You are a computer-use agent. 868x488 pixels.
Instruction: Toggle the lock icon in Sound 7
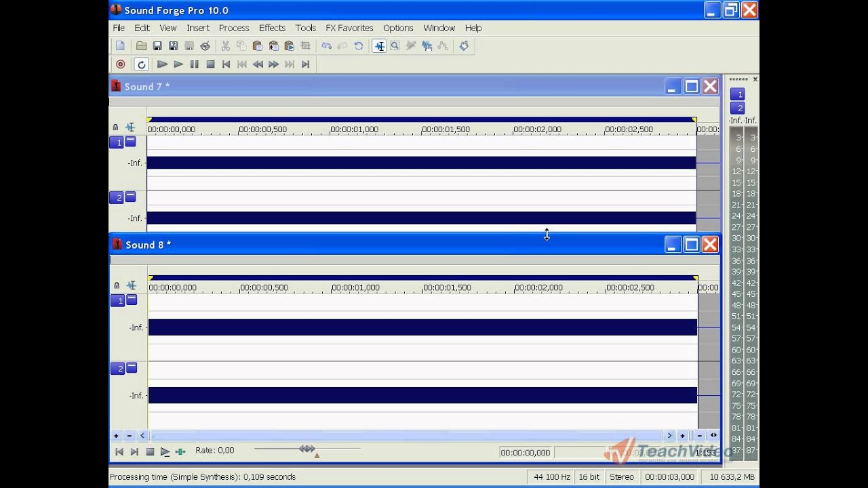coord(115,127)
